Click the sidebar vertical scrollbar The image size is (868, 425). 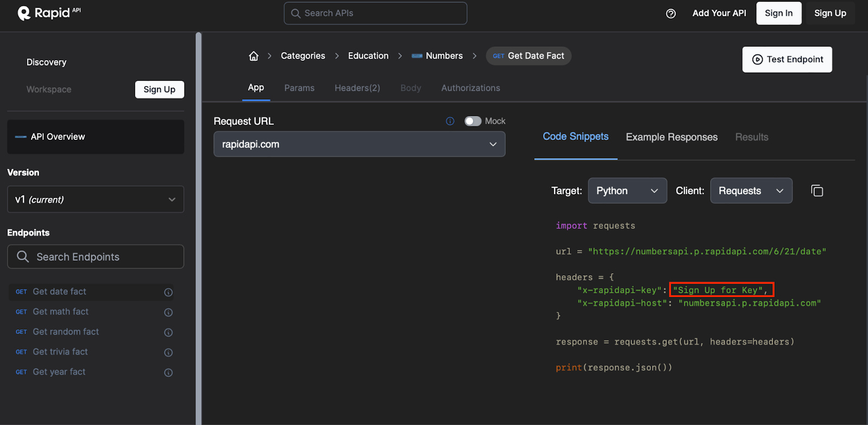[199, 228]
